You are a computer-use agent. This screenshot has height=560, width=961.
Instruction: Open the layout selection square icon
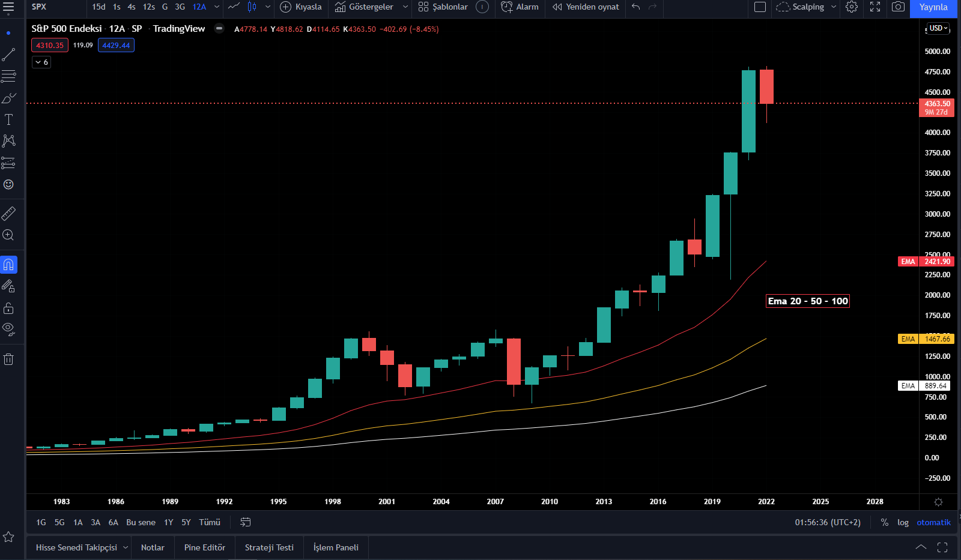coord(760,7)
